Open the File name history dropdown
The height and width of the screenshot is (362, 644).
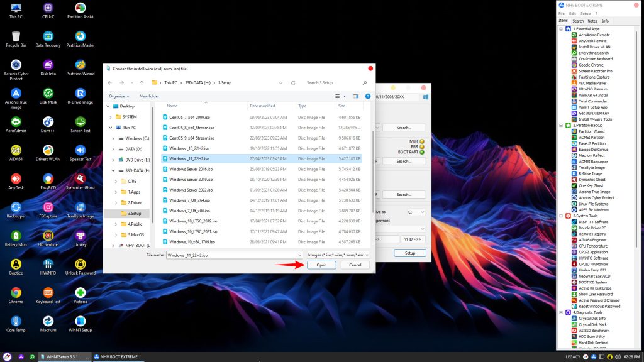(x=299, y=255)
